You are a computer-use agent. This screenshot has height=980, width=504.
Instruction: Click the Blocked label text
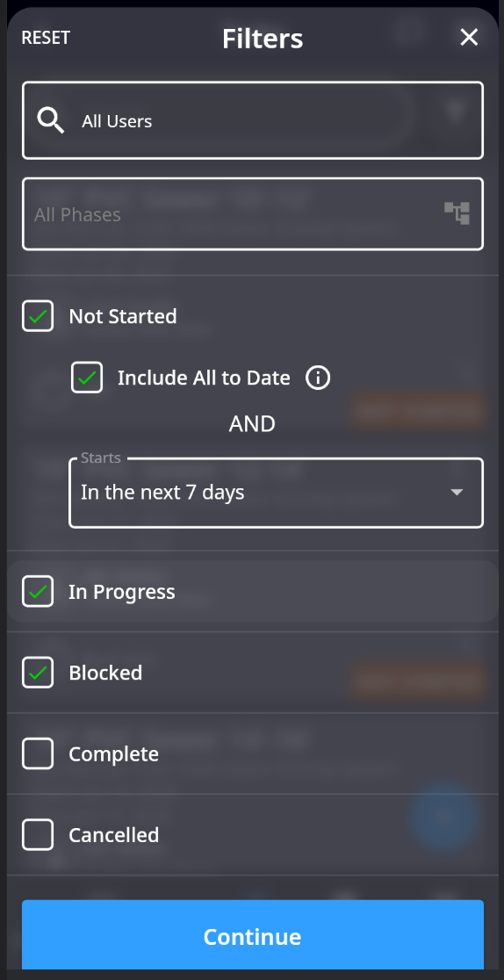[105, 674]
